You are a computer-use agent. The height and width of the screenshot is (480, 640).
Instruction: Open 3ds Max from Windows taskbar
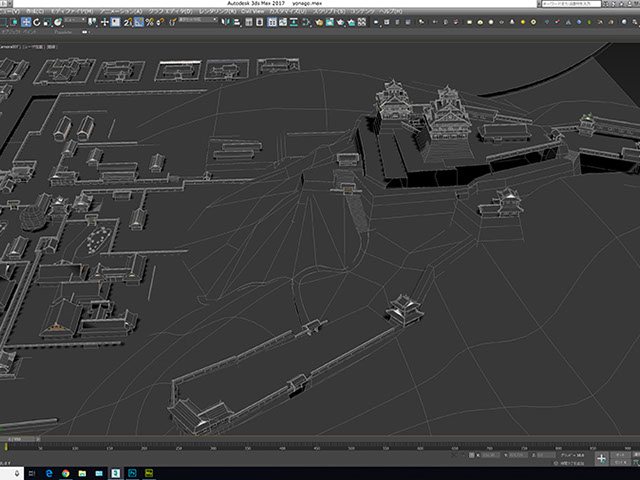coord(115,471)
